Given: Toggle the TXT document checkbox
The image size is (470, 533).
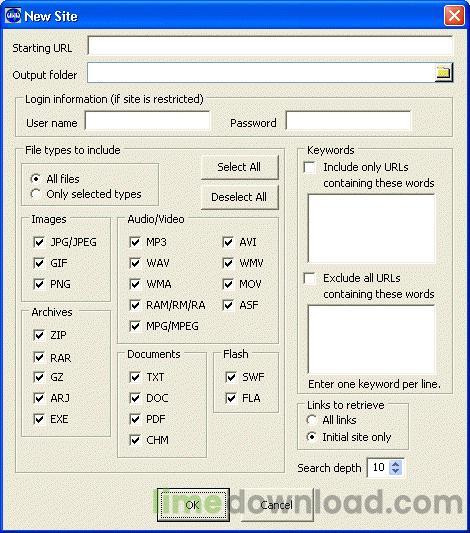Looking at the screenshot, I should (x=135, y=377).
